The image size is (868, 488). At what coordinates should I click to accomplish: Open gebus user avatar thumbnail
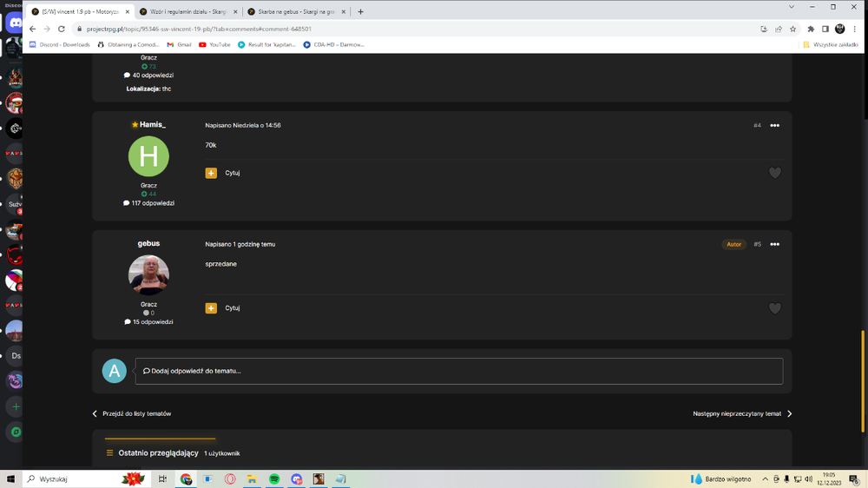pyautogui.click(x=148, y=274)
